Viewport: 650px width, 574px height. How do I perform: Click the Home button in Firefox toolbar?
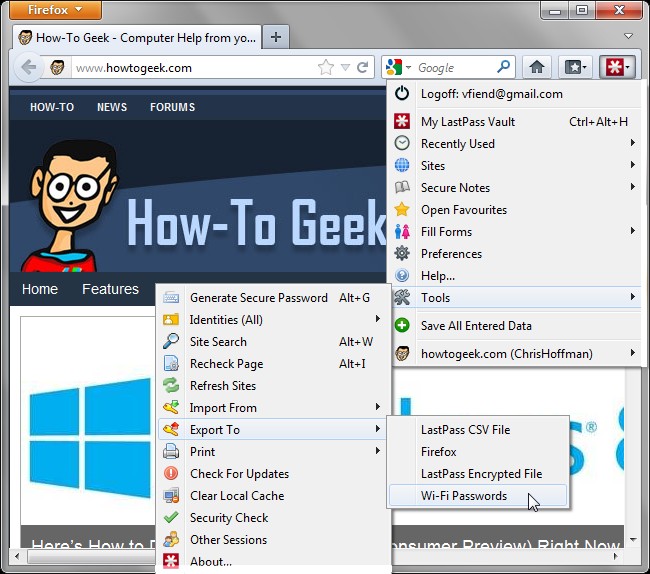click(536, 67)
